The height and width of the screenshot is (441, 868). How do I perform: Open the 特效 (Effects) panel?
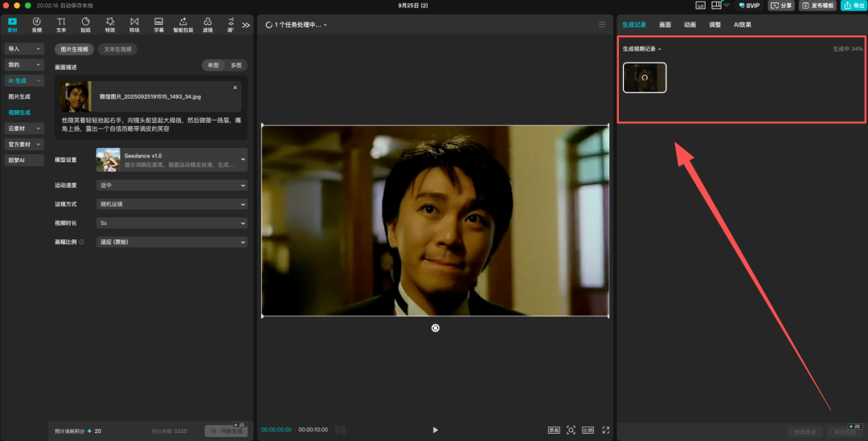coord(109,24)
